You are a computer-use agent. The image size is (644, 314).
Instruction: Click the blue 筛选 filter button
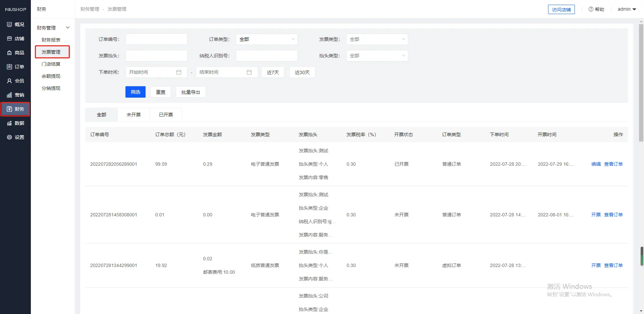(136, 92)
